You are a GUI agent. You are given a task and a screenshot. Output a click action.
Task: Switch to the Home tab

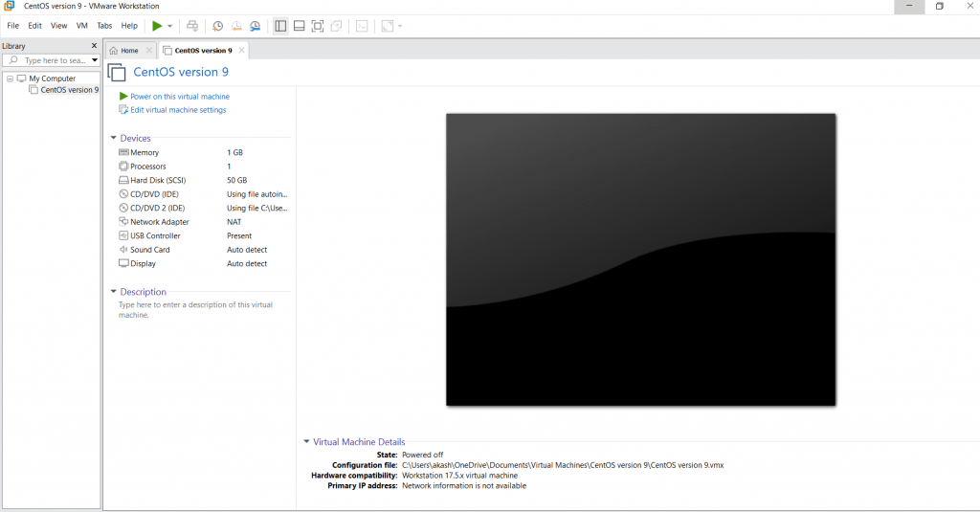[x=129, y=51]
